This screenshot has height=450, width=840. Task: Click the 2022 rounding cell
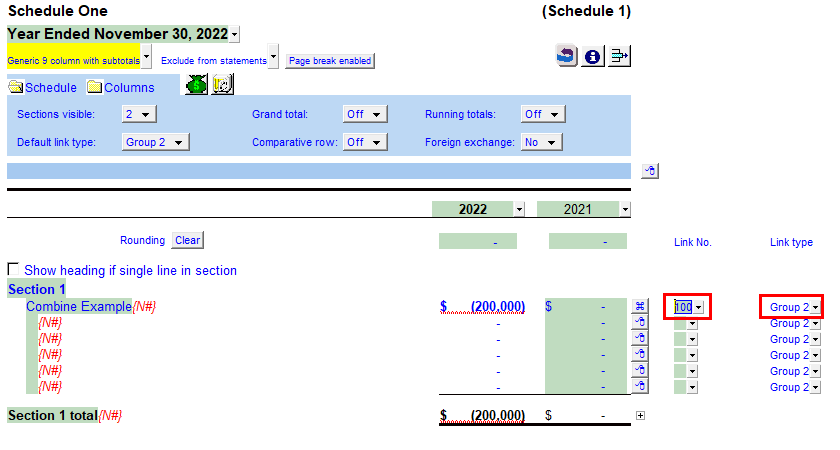[x=478, y=241]
